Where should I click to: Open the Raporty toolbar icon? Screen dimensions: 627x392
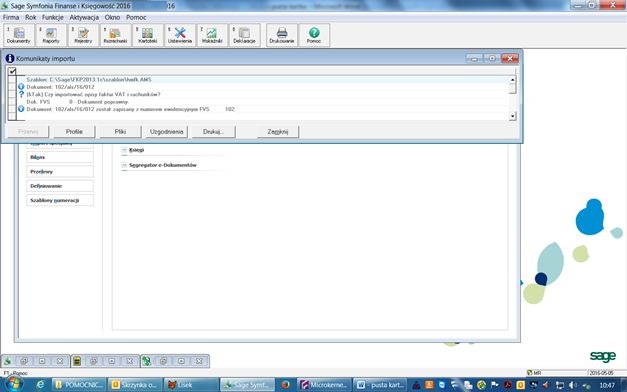tap(51, 35)
